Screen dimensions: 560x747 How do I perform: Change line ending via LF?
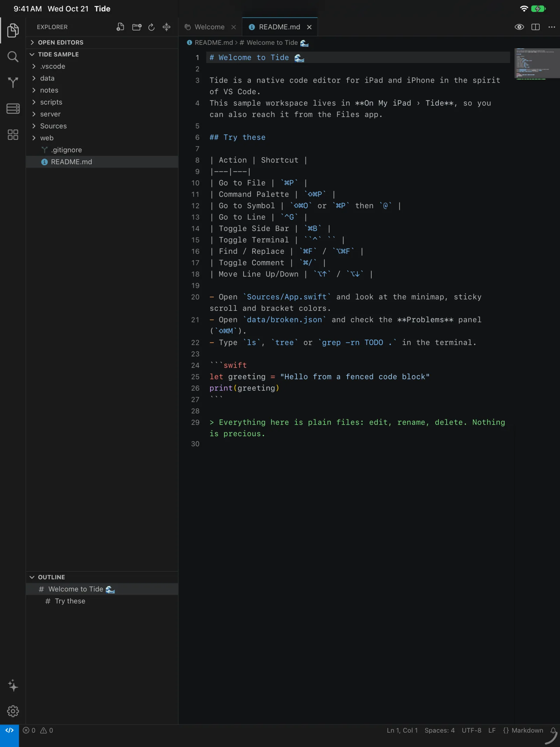point(492,730)
